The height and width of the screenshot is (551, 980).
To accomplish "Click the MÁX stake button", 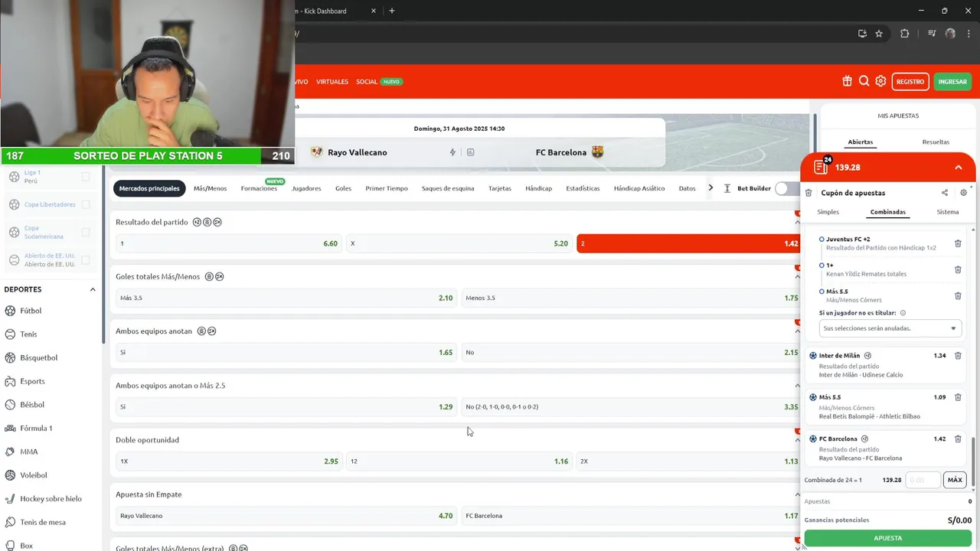I will click(955, 480).
